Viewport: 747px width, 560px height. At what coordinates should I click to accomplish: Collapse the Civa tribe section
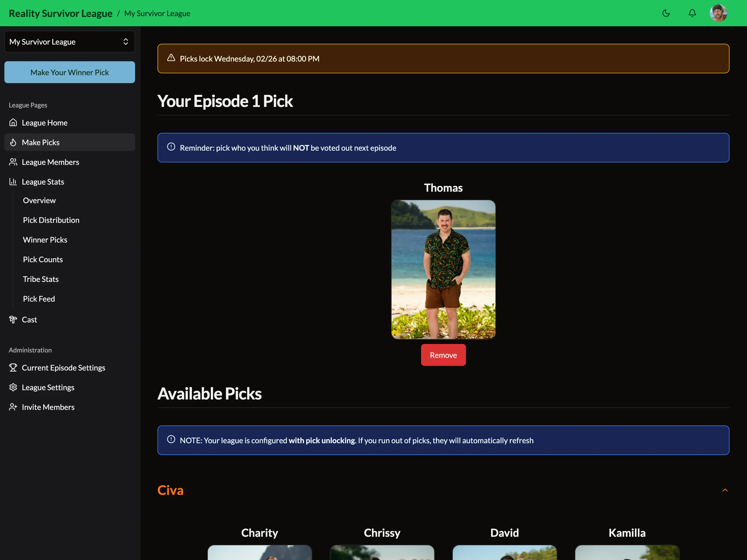point(725,490)
